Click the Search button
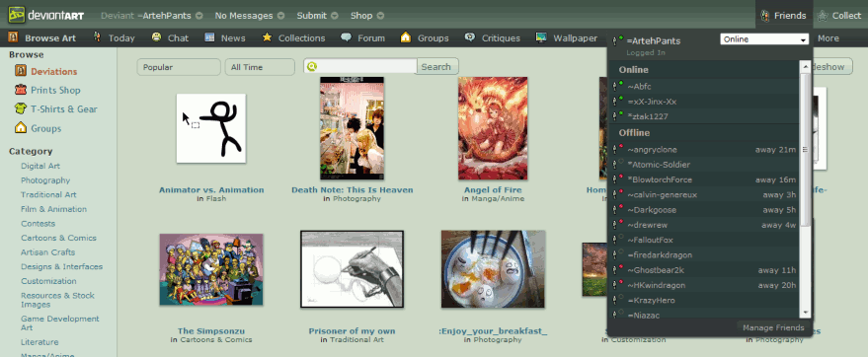Image resolution: width=868 pixels, height=357 pixels. click(437, 66)
